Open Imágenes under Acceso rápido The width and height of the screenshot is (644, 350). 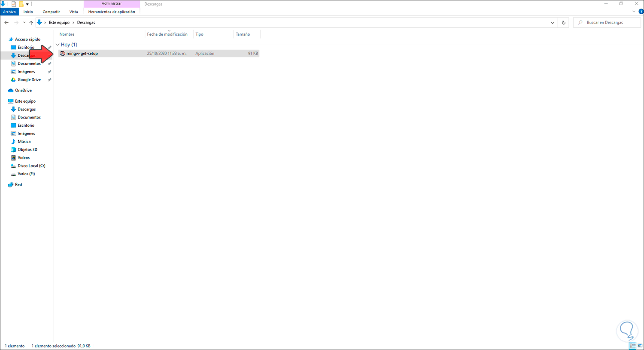point(27,72)
